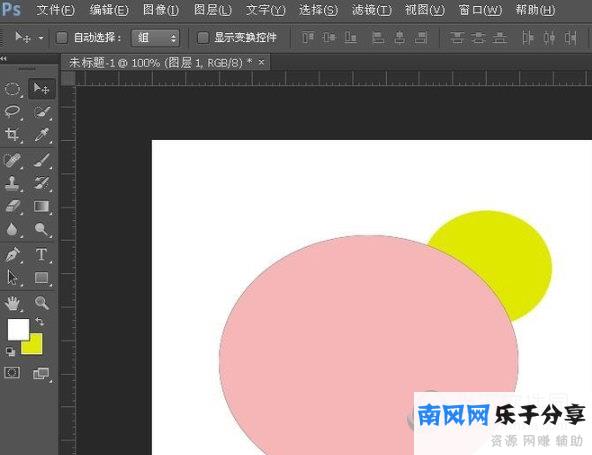592x455 pixels.
Task: Open the 组 auto-select dropdown
Action: click(x=155, y=38)
